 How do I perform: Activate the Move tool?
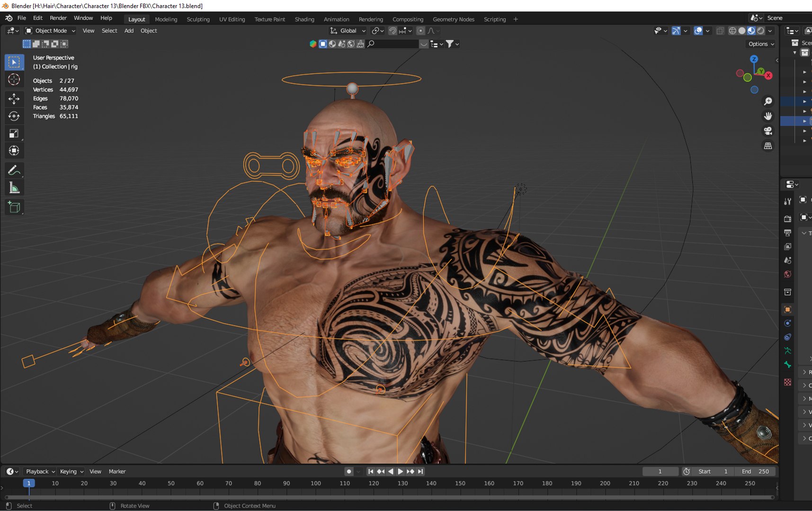click(14, 98)
